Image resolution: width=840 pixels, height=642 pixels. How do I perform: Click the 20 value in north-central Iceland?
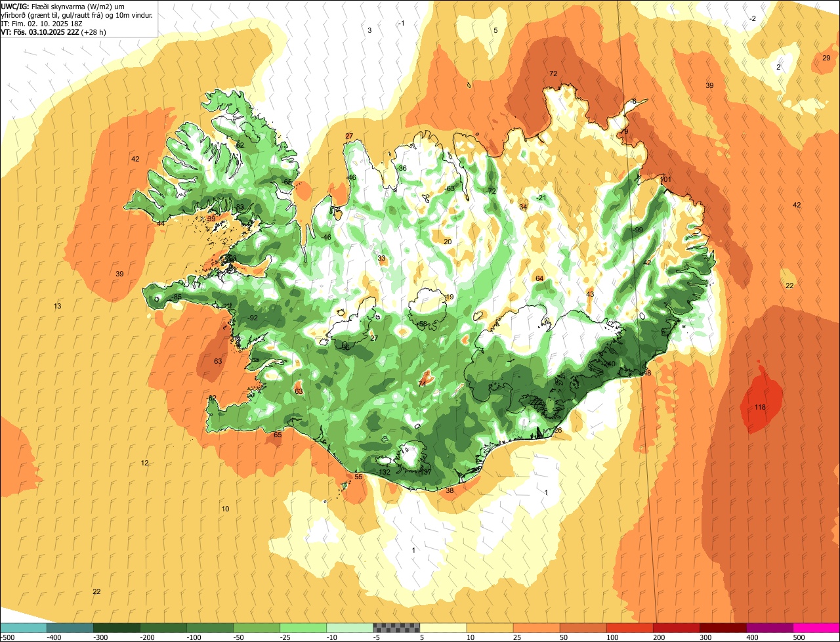(x=448, y=242)
